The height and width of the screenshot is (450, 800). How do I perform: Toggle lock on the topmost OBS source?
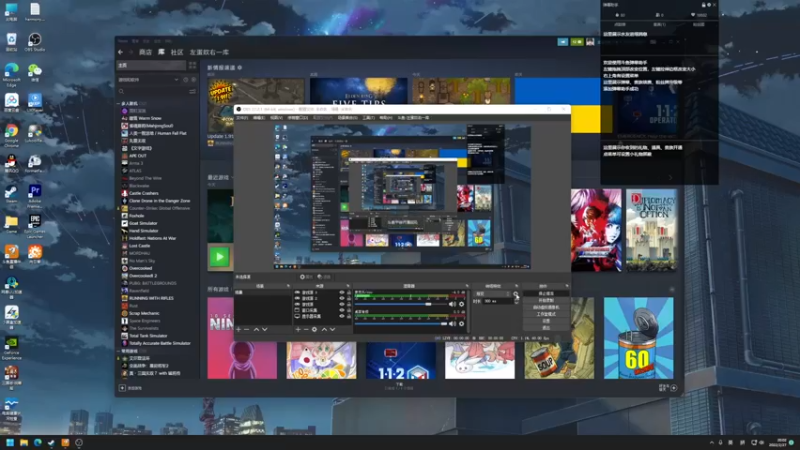pyautogui.click(x=349, y=292)
